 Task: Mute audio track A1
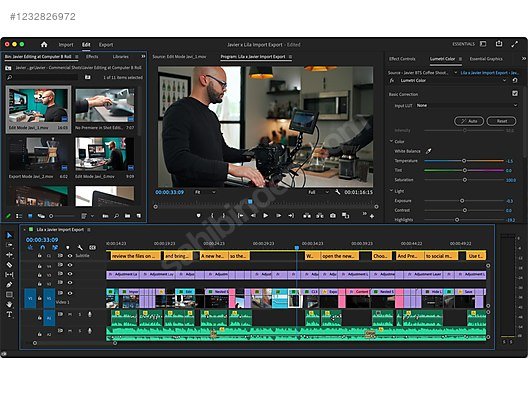(70, 314)
